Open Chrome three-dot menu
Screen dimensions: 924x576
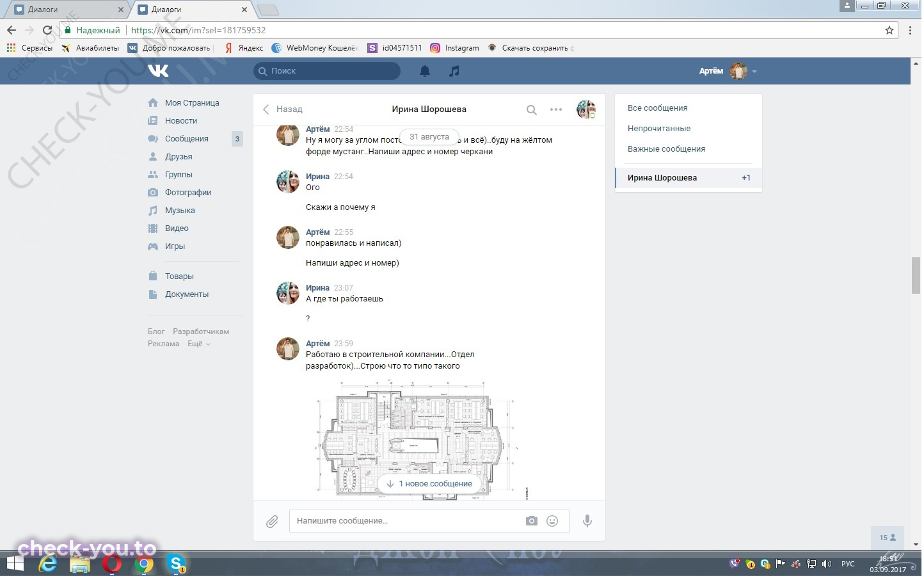click(911, 30)
